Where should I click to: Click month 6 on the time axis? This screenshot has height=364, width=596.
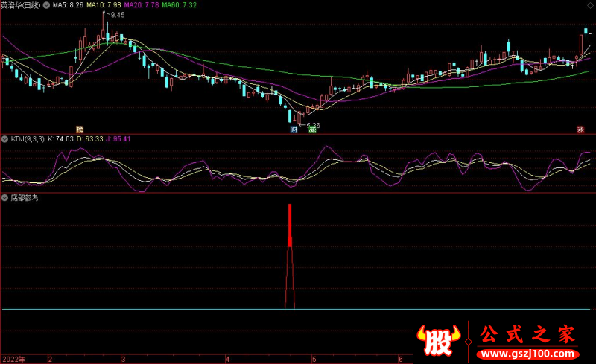coord(401,359)
